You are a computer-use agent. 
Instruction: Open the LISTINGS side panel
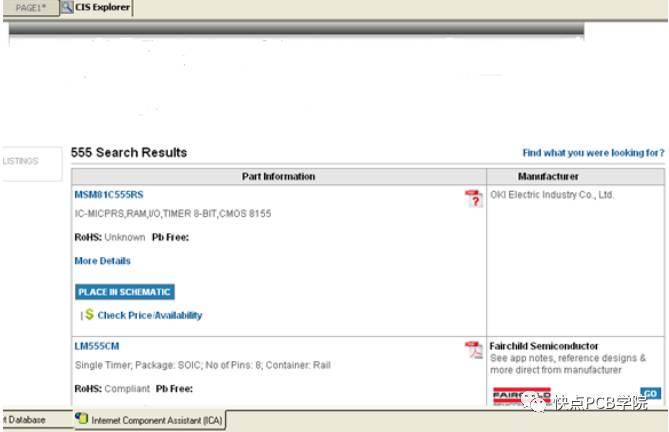[x=32, y=163]
